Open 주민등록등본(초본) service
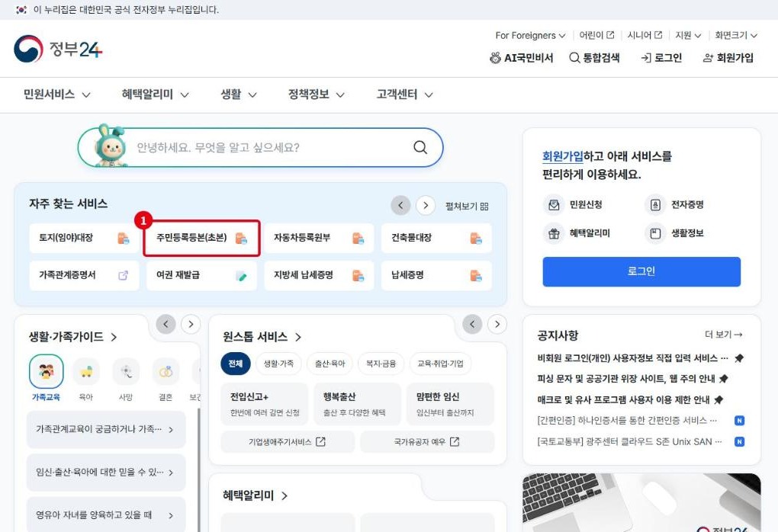Viewport: 778px width, 532px height. pyautogui.click(x=201, y=238)
